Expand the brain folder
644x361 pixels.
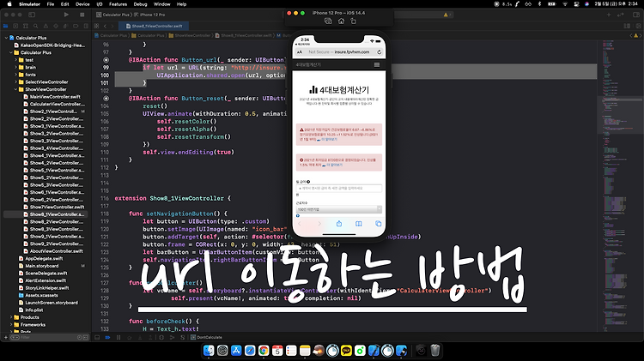[x=16, y=67]
